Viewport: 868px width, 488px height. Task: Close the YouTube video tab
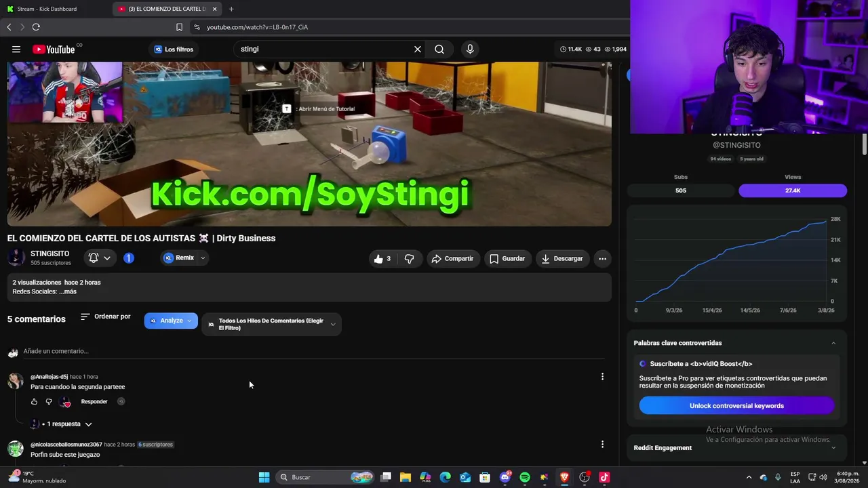(x=215, y=9)
